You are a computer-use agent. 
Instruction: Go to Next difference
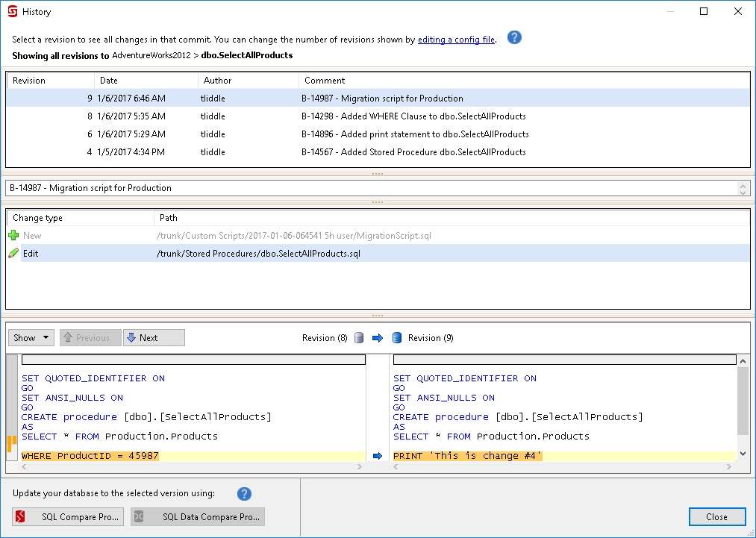pyautogui.click(x=154, y=338)
